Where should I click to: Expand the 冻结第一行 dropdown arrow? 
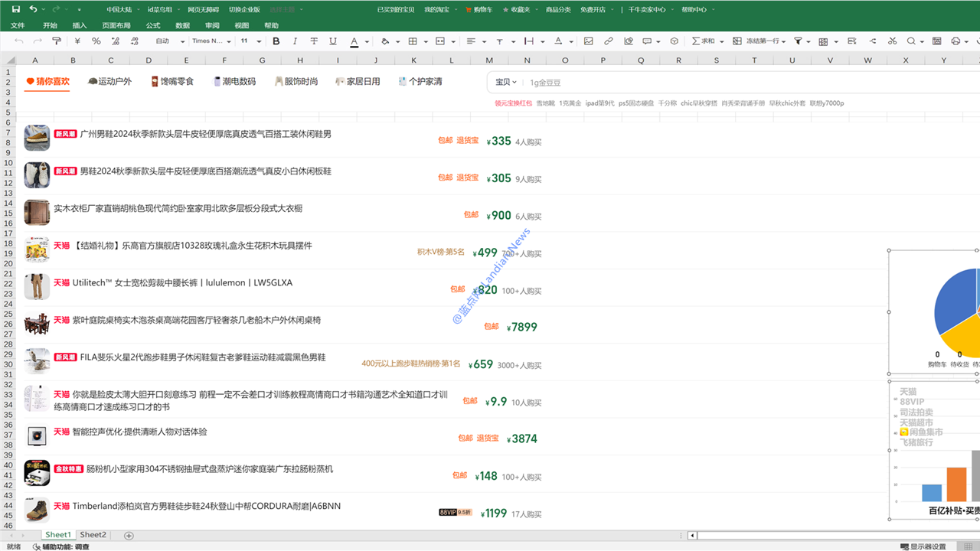point(785,41)
